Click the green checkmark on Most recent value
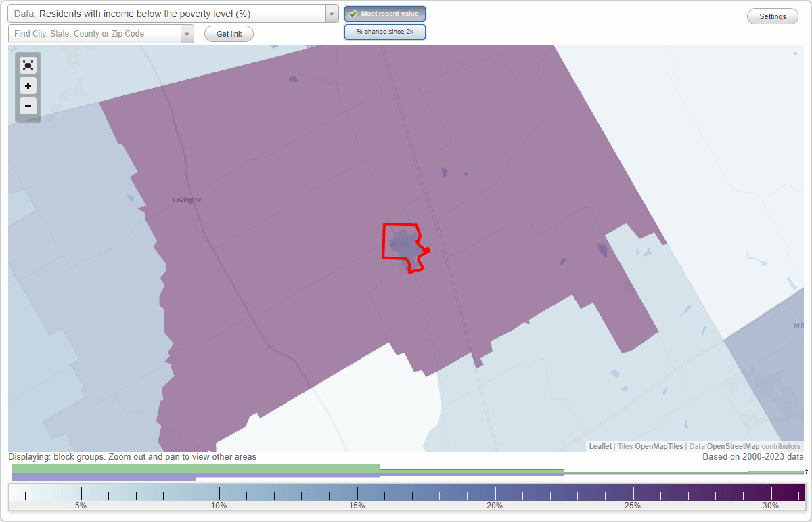Viewport: 812px width, 522px height. [x=355, y=14]
